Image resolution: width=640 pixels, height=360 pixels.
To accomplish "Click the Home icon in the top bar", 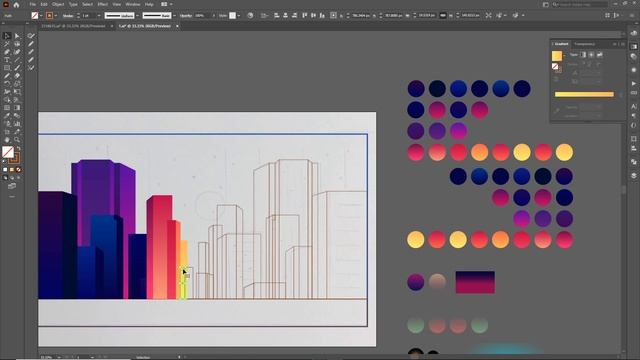I will [16, 4].
